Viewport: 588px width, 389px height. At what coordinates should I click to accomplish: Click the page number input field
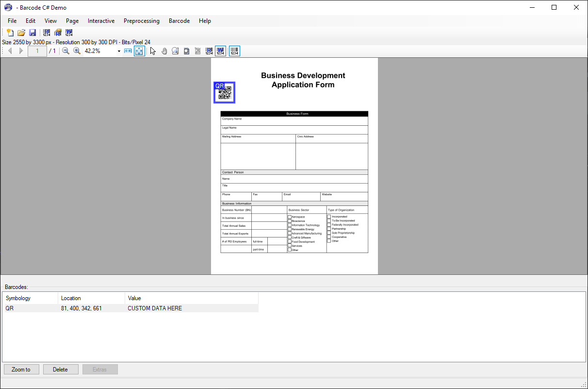(37, 51)
